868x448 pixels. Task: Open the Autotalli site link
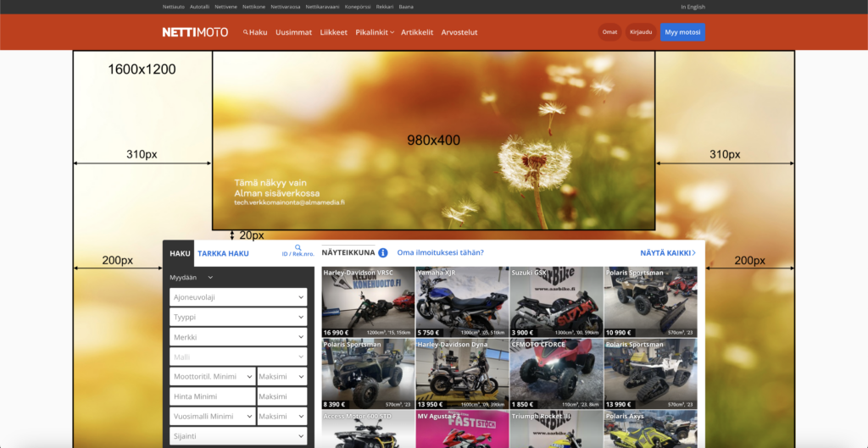tap(199, 7)
